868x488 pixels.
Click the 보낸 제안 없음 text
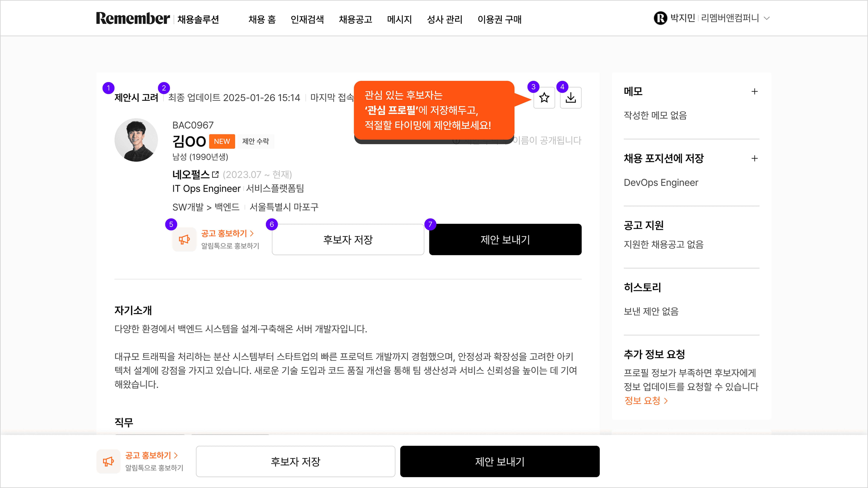point(651,311)
